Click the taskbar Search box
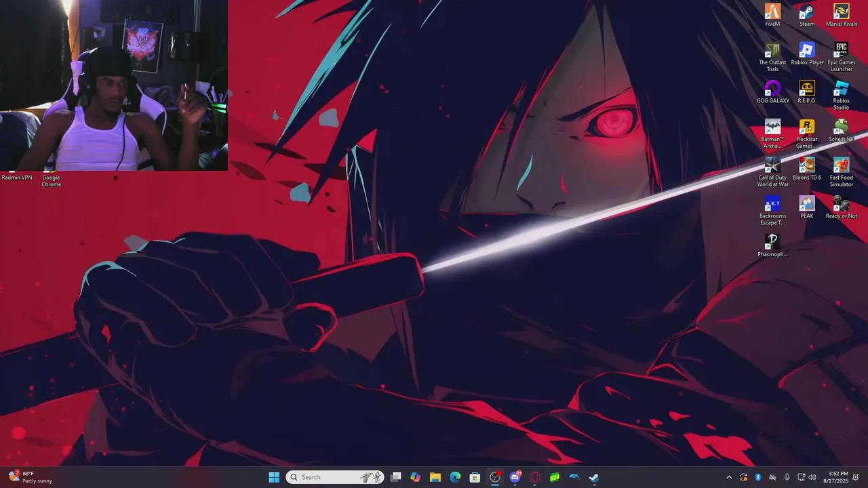This screenshot has width=868, height=488. (x=335, y=477)
